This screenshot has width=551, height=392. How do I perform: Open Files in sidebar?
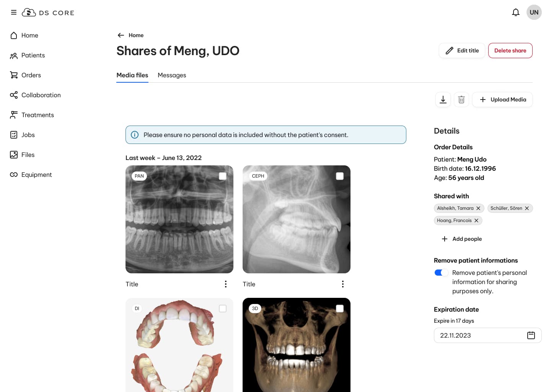coord(22,155)
